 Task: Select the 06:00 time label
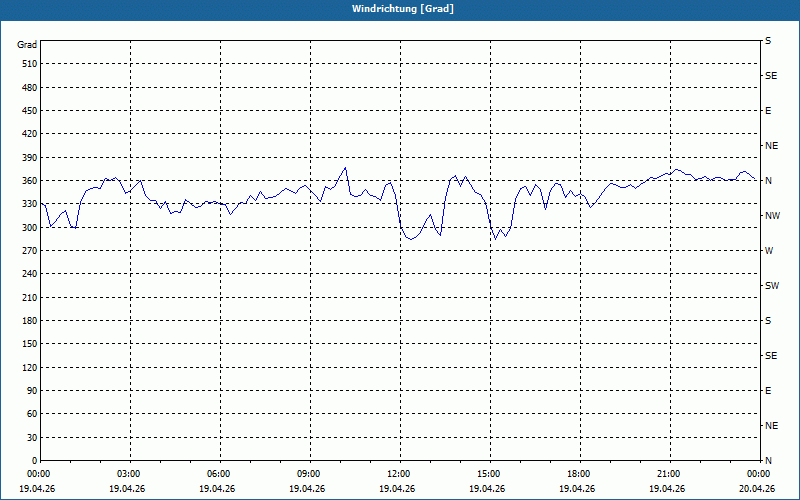point(217,474)
